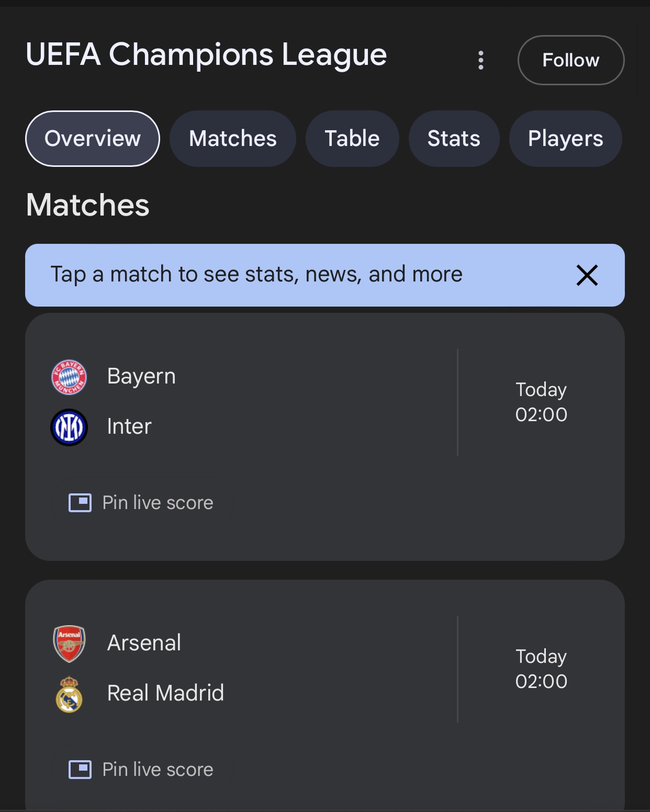650x812 pixels.
Task: Switch to the Matches tab
Action: click(x=233, y=139)
